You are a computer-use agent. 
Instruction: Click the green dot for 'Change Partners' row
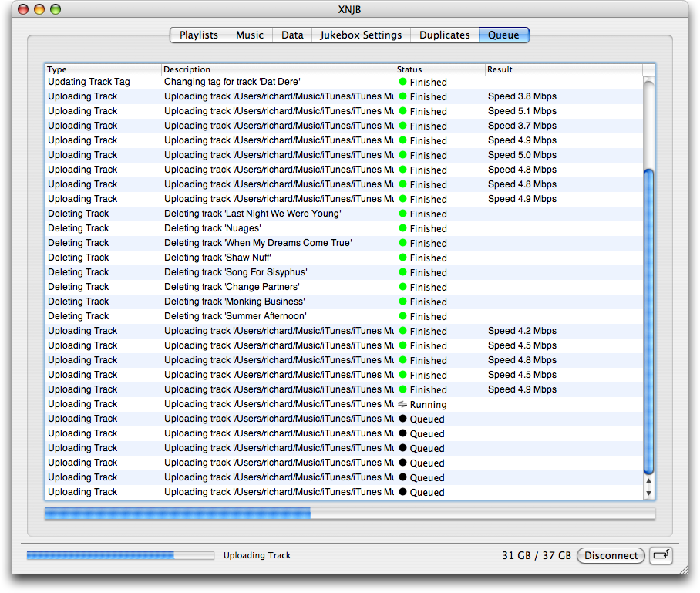point(402,287)
